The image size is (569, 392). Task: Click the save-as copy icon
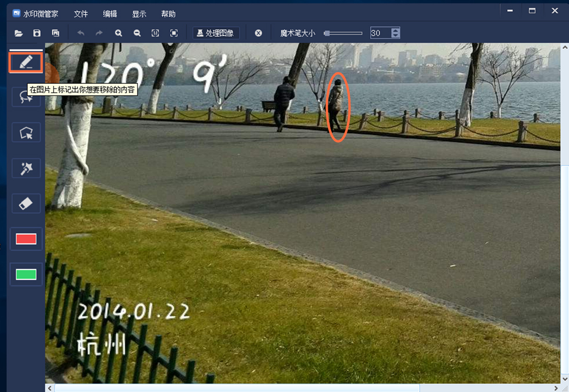tap(55, 33)
